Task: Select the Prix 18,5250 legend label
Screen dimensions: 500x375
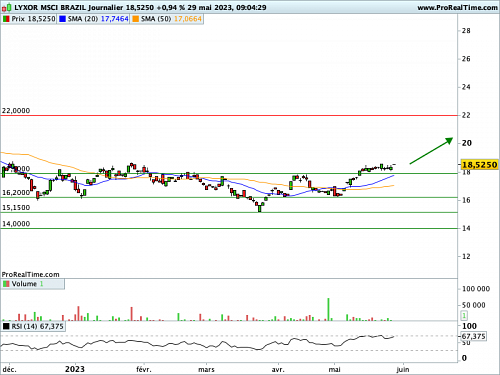Action: coord(33,19)
